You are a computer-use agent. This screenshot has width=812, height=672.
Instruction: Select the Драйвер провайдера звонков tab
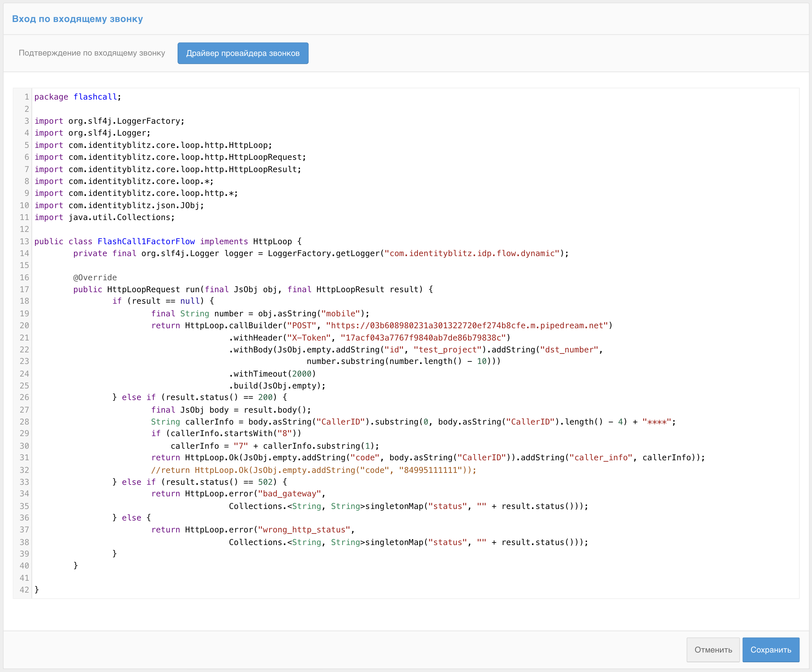coord(243,53)
